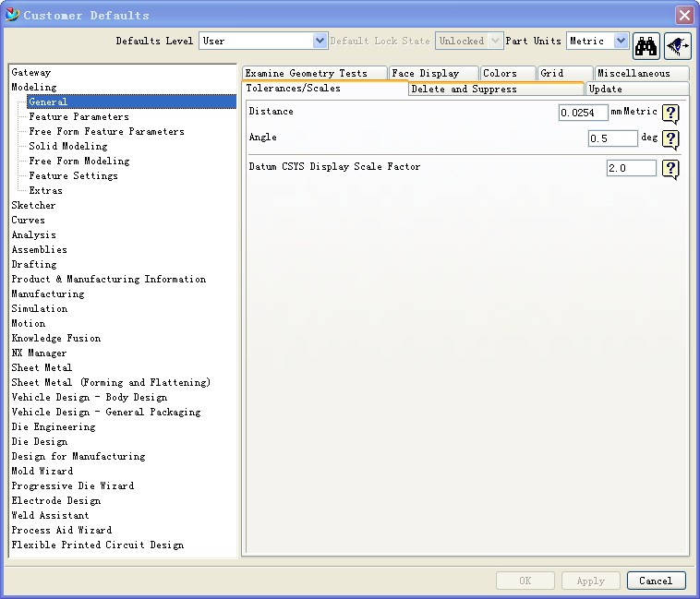Select Electrode Design category
The image size is (700, 599).
point(56,500)
